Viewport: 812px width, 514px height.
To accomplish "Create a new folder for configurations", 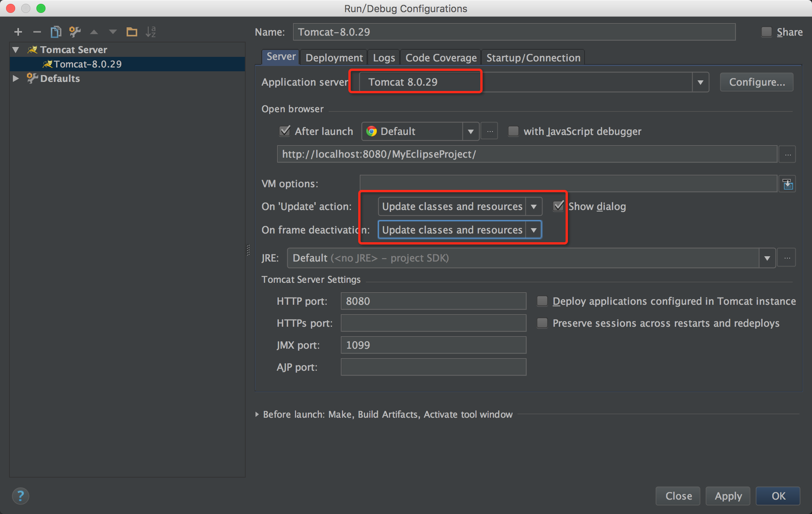I will pos(132,32).
